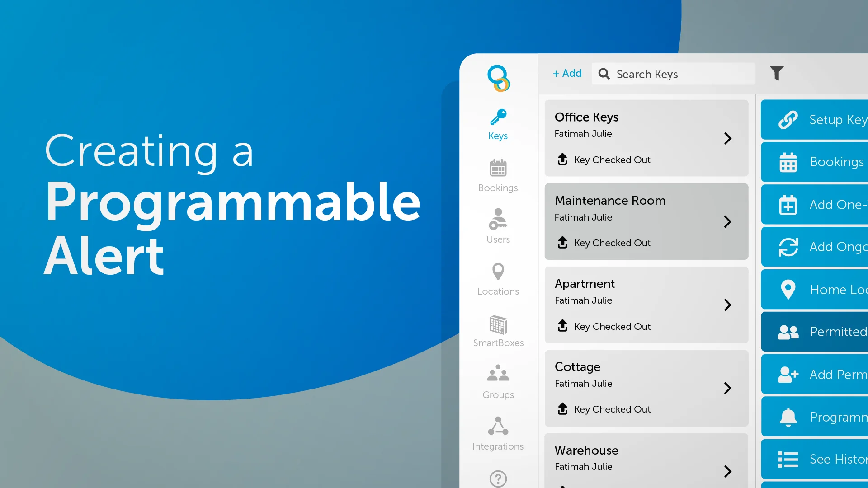Screen dimensions: 868x488
Task: Open Integrations in sidebar
Action: click(x=498, y=433)
